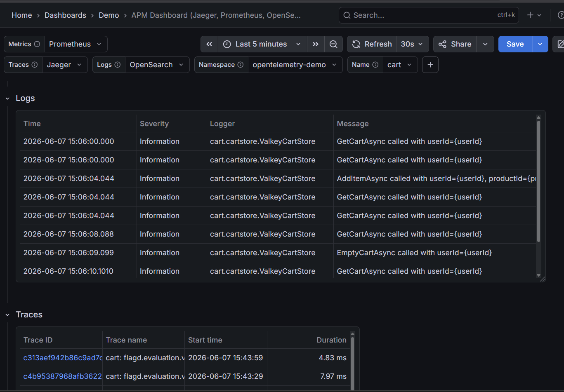564x392 pixels.
Task: Open the plus add-new menu in header
Action: tap(534, 15)
